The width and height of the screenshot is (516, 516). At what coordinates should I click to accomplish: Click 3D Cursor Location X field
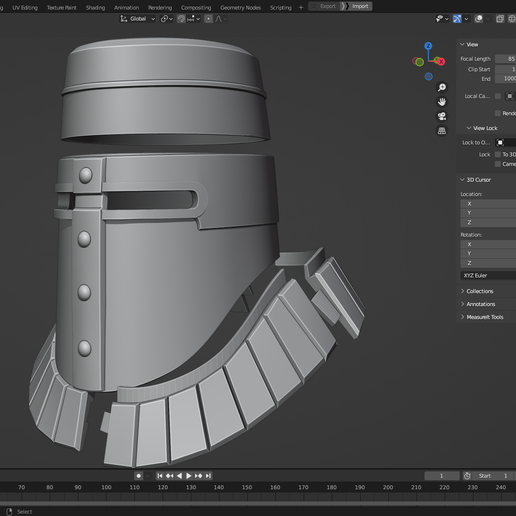click(x=488, y=204)
